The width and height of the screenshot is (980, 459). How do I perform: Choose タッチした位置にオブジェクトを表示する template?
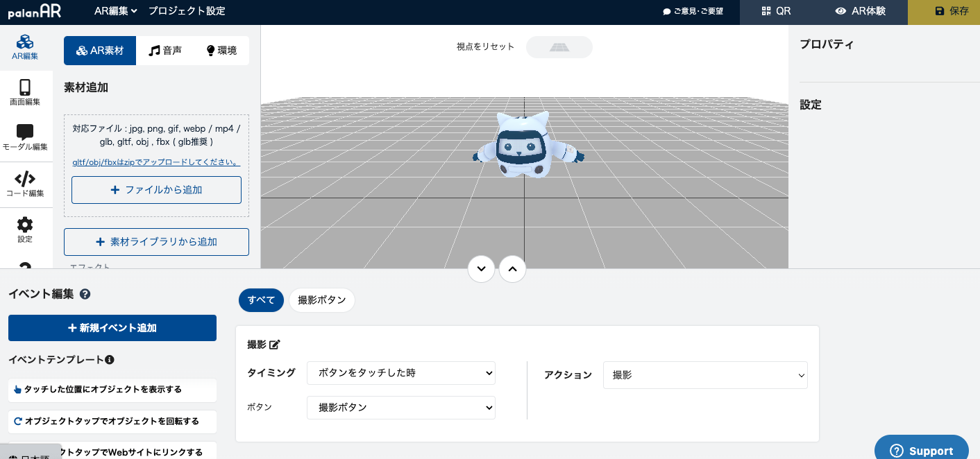click(112, 390)
